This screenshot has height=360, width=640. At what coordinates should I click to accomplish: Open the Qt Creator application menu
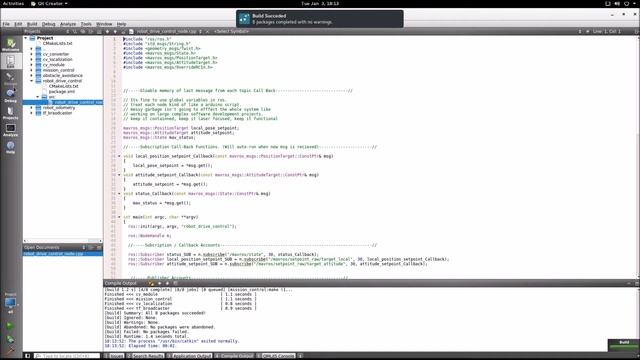pyautogui.click(x=49, y=4)
